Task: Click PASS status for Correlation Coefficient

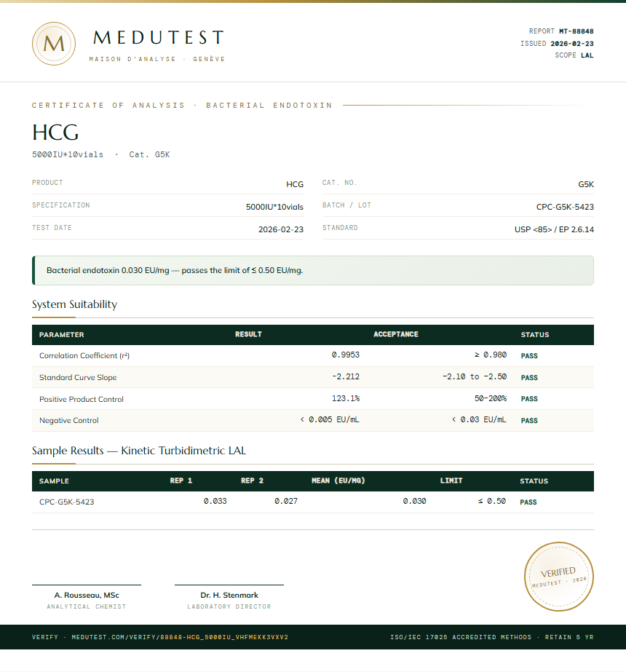Action: point(529,356)
